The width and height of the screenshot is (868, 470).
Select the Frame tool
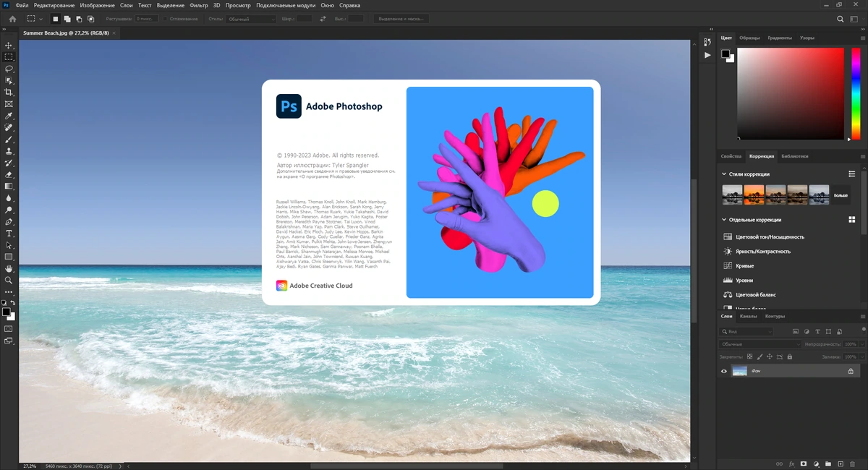[9, 104]
